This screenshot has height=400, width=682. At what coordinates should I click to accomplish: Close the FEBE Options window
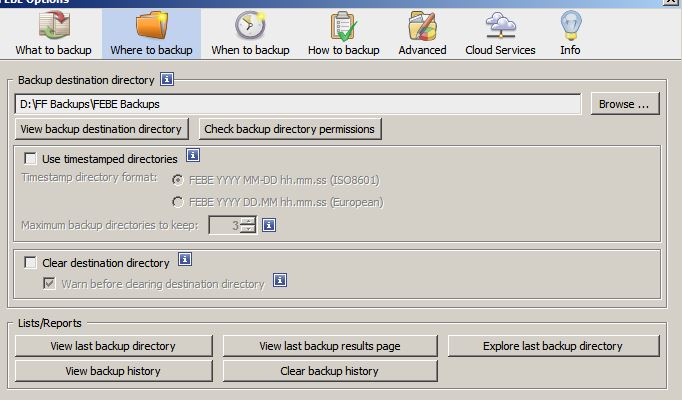[x=670, y=2]
